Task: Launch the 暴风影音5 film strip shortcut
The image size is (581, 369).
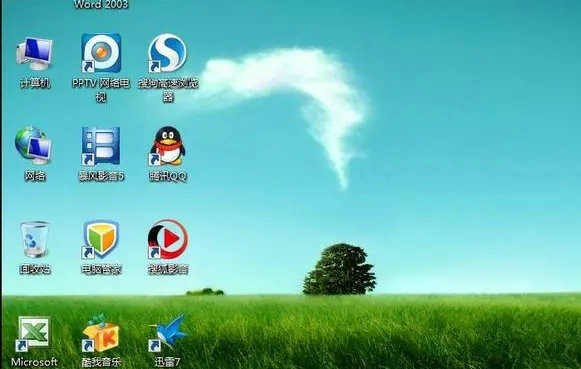Action: pyautogui.click(x=101, y=146)
